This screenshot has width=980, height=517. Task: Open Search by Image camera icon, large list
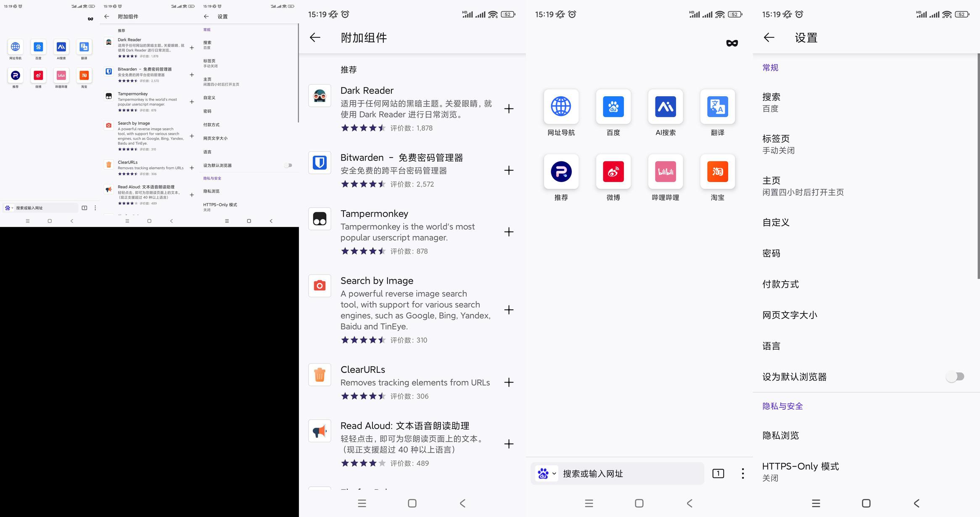(320, 286)
